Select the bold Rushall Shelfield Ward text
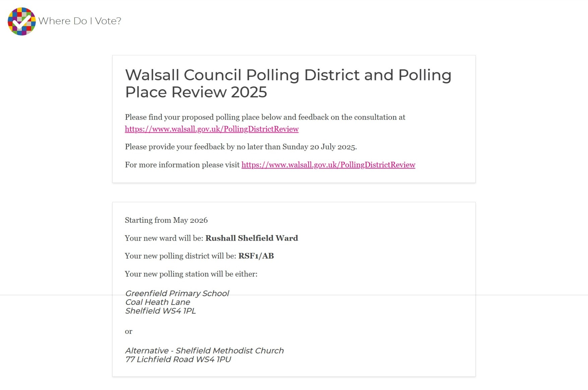588x390 pixels. [252, 238]
